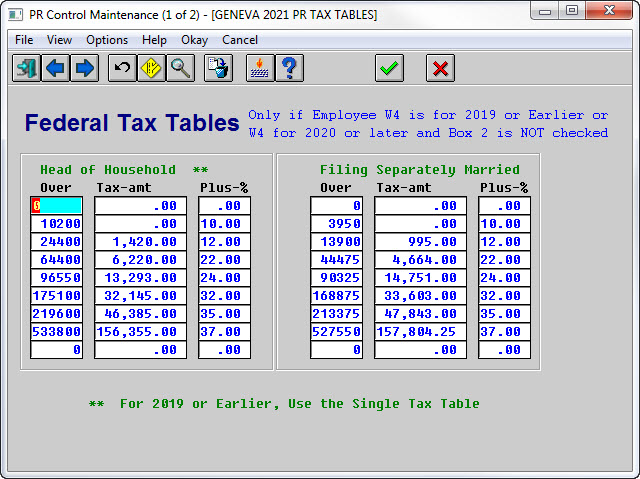The height and width of the screenshot is (479, 640).
Task: Click Tax-amt field showing 46,385.00
Action: [140, 313]
